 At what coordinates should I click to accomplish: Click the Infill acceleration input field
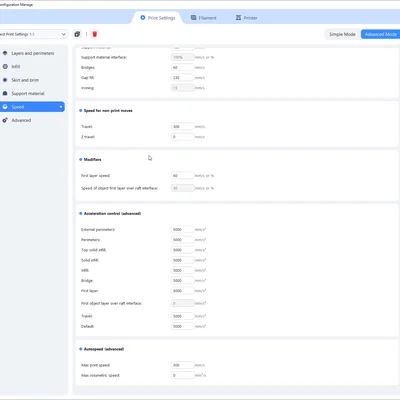click(182, 270)
